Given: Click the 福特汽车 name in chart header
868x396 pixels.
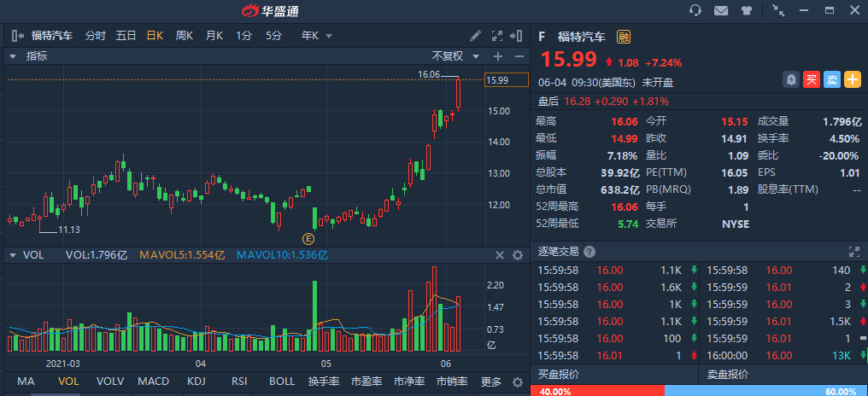Looking at the screenshot, I should point(52,36).
